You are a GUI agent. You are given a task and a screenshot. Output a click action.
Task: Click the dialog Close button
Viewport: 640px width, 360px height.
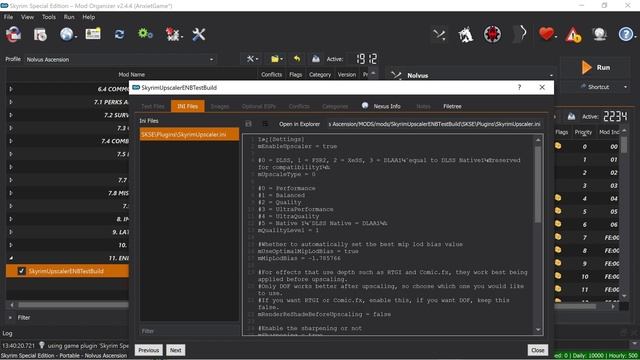(x=538, y=350)
